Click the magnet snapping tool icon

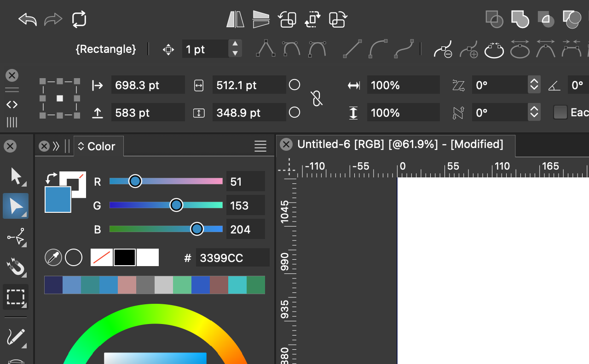coord(16,267)
